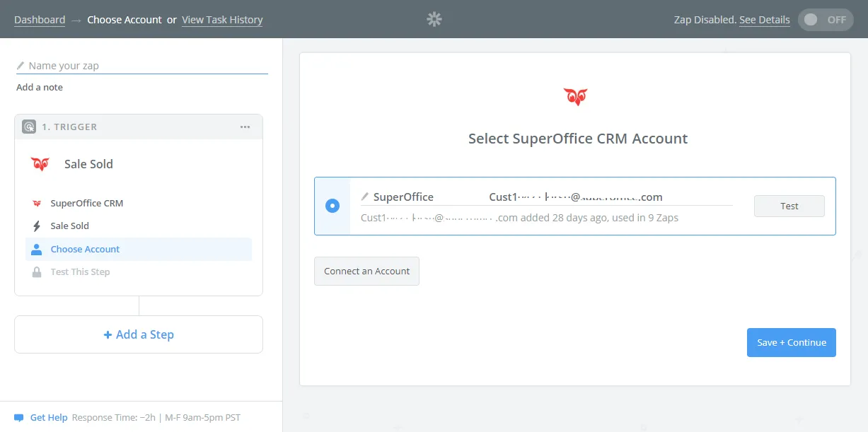Click the lightning bolt Sale Sold icon
Screen dimensions: 868x432
coord(37,226)
